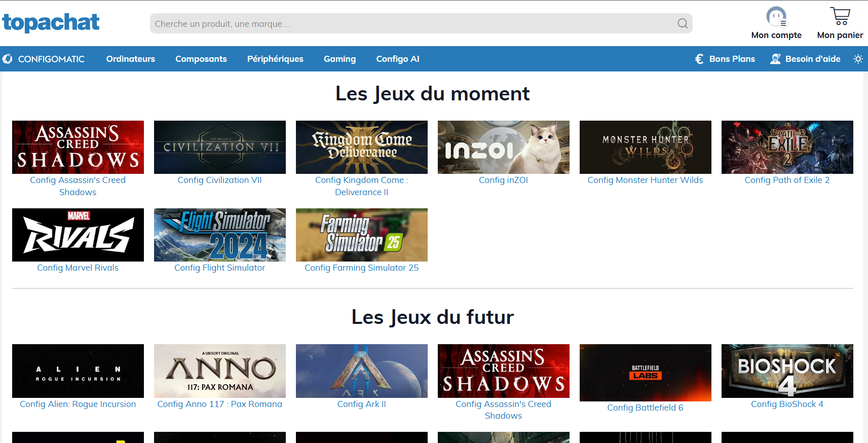
Task: Open the Marvel Rivals thumbnail
Action: tap(78, 235)
